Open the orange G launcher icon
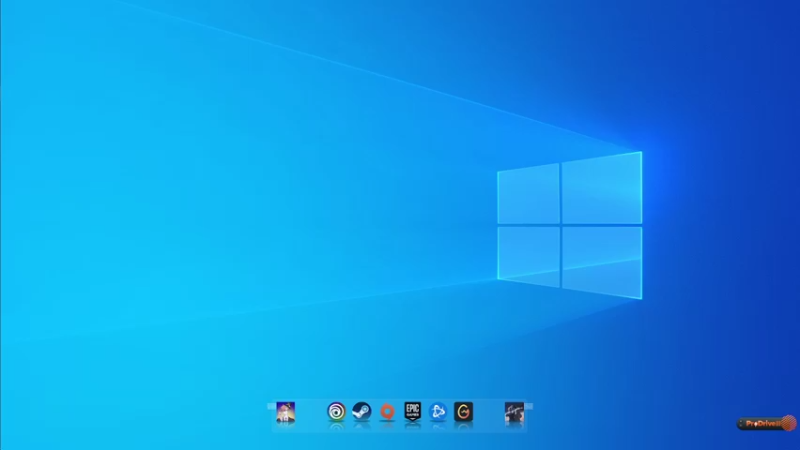Image resolution: width=800 pixels, height=450 pixels. 464,411
